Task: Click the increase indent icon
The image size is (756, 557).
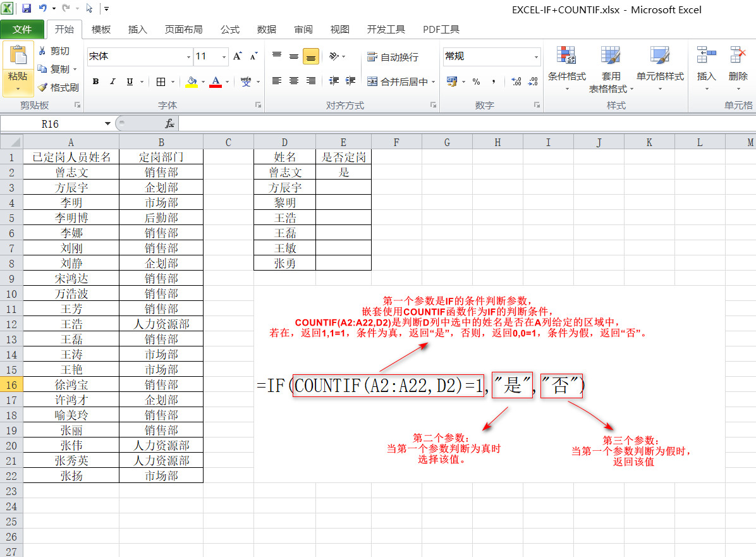Action: coord(351,80)
